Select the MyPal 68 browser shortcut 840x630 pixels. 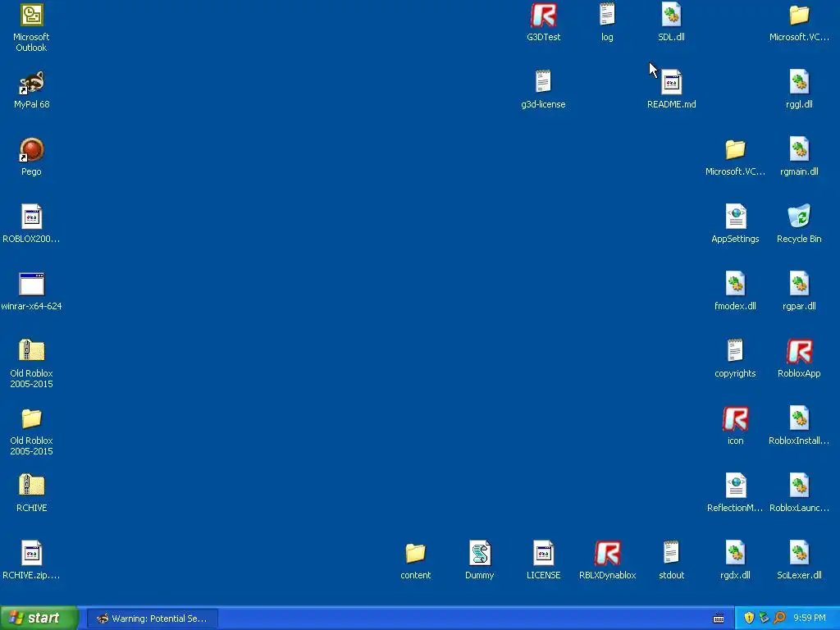point(32,83)
